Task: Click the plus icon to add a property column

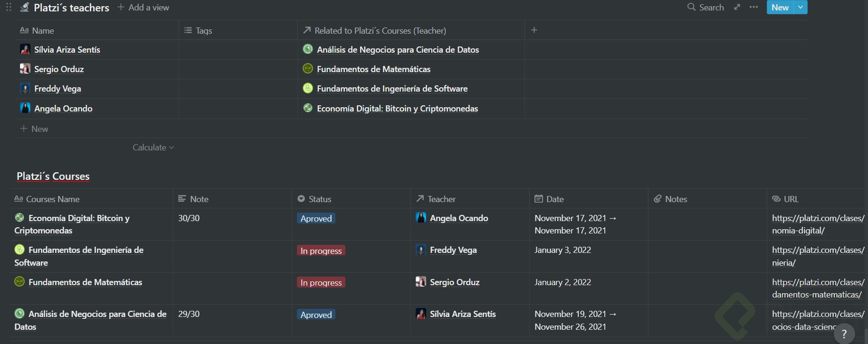Action: point(534,30)
